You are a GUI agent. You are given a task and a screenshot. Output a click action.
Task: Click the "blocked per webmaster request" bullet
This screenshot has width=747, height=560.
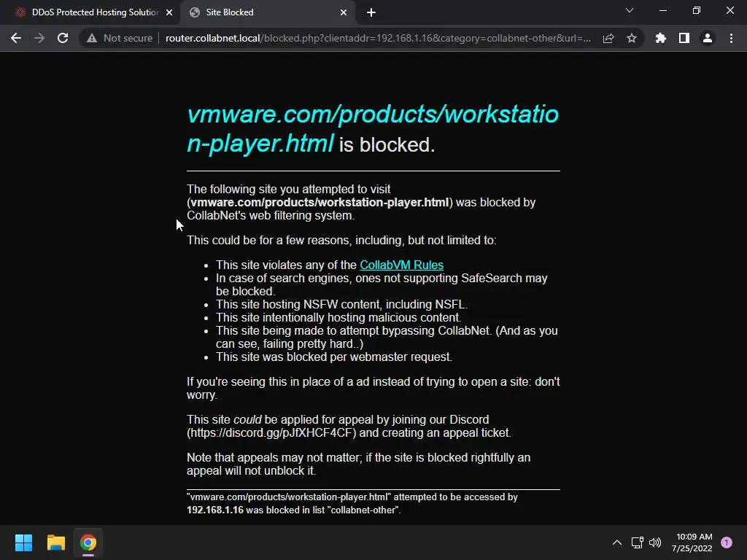click(x=334, y=357)
